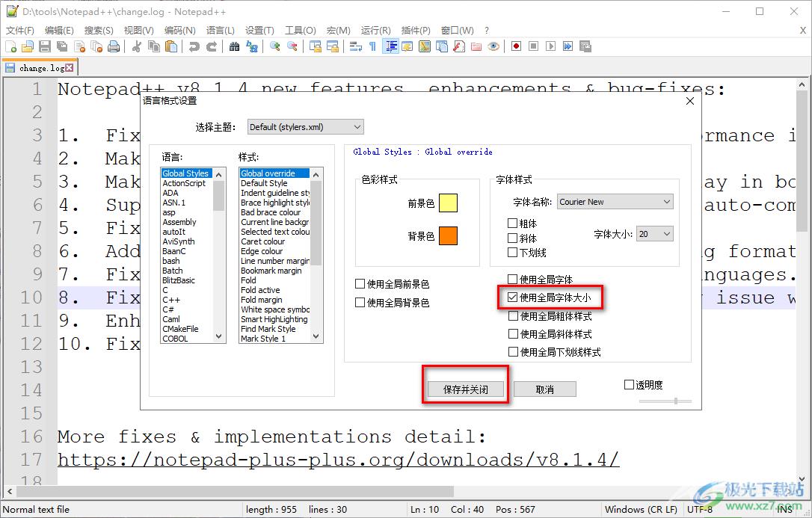812x518 pixels.
Task: Enable the 粗体 bold checkbox
Action: pyautogui.click(x=513, y=223)
